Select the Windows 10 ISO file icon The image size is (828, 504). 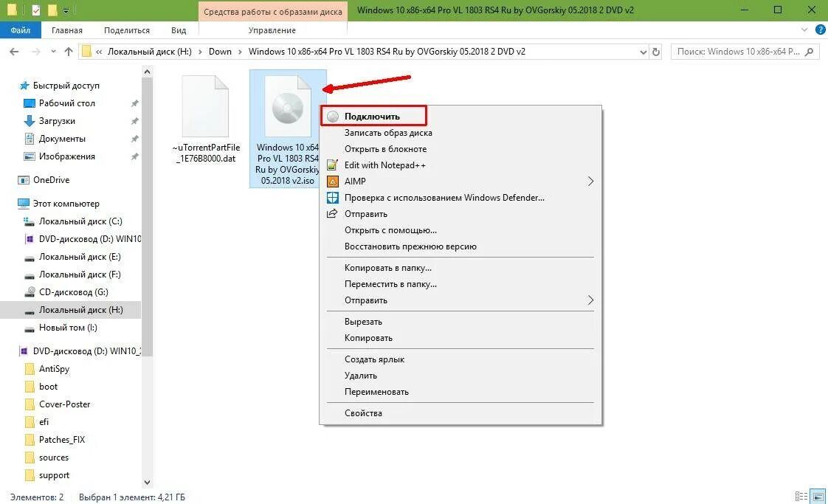point(288,106)
